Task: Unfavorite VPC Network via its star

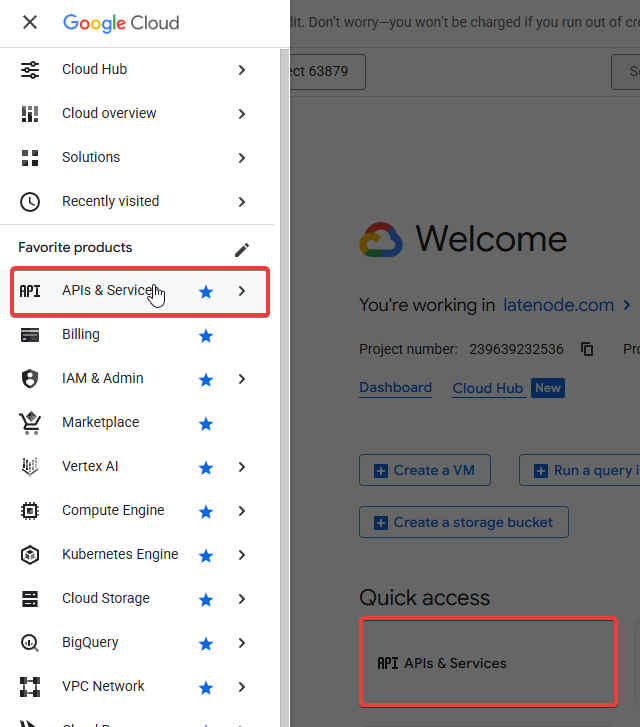Action: click(206, 688)
